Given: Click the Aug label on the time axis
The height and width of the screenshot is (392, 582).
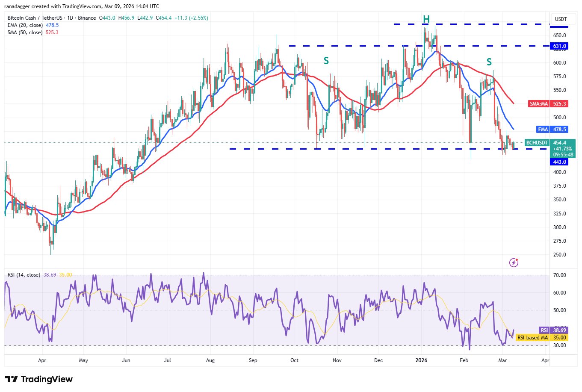Looking at the screenshot, I should click(210, 360).
